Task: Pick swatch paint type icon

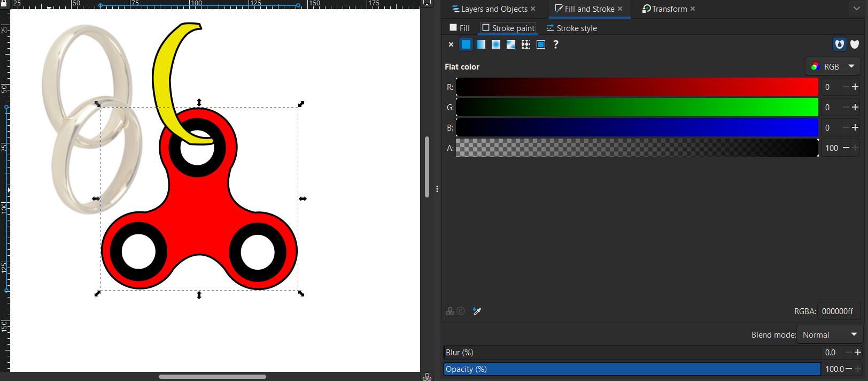Action: (x=541, y=44)
